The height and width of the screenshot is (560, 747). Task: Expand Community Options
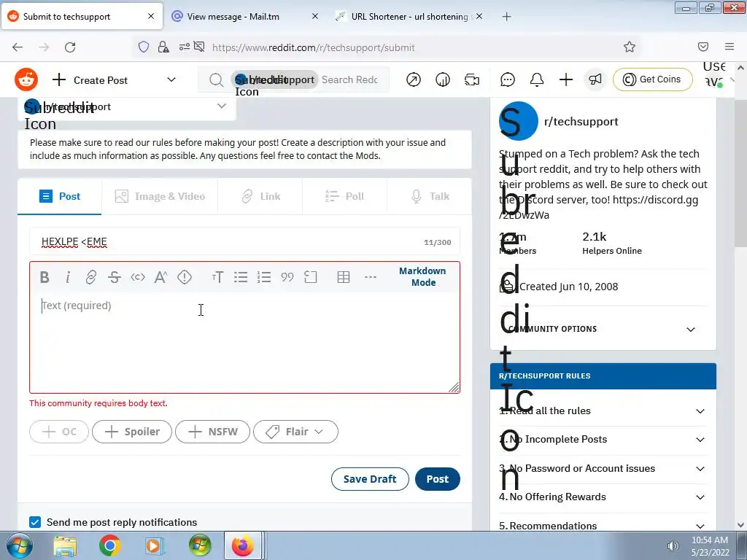(x=603, y=329)
